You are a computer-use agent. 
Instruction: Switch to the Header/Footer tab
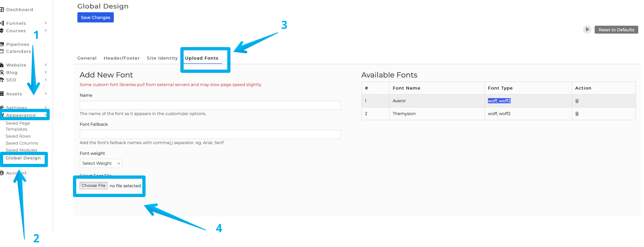(121, 58)
